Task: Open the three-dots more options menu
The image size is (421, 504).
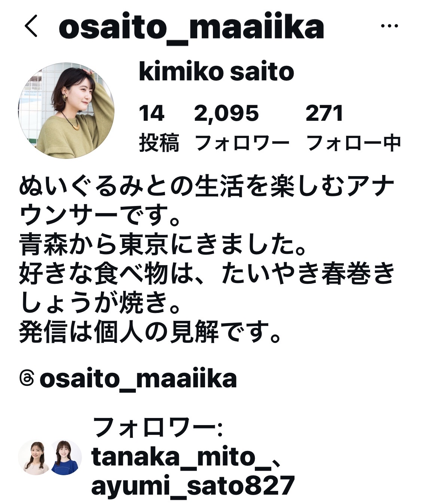Action: [389, 26]
